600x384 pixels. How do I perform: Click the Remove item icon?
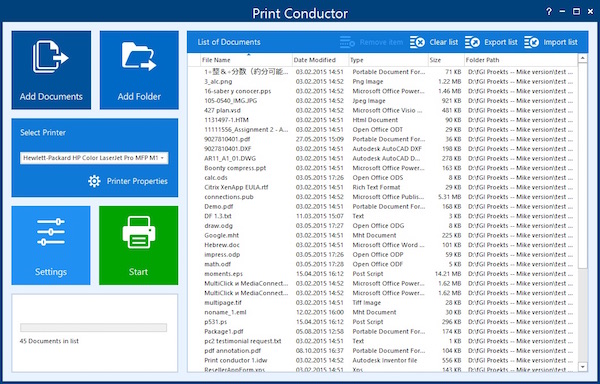click(347, 42)
